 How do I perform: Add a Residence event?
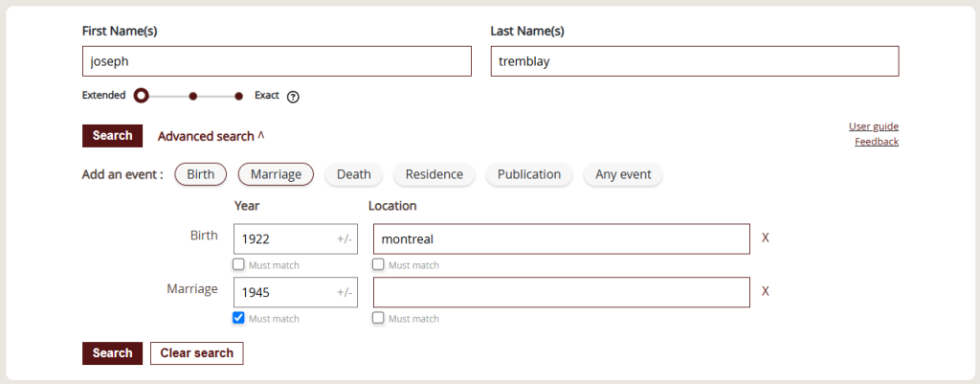(434, 174)
